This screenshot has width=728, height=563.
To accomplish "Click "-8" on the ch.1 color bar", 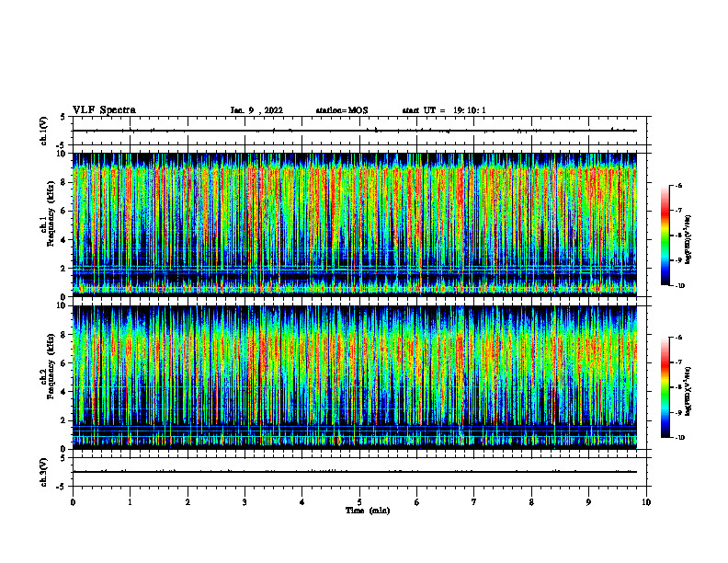I will (x=678, y=236).
